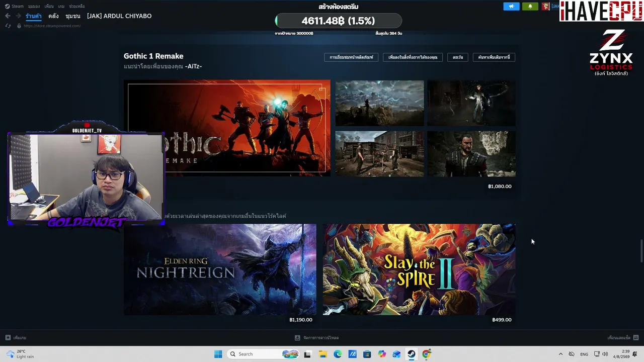Click the ฿1,190.00 Nightreign price
The width and height of the screenshot is (644, 362).
tap(301, 320)
